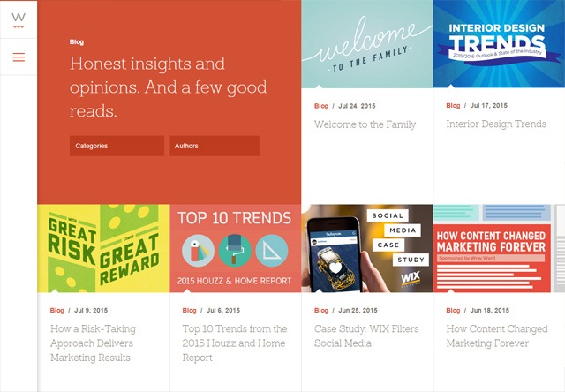Screen dimensions: 565x392
Task: Click the W logo icon
Action: [19, 19]
